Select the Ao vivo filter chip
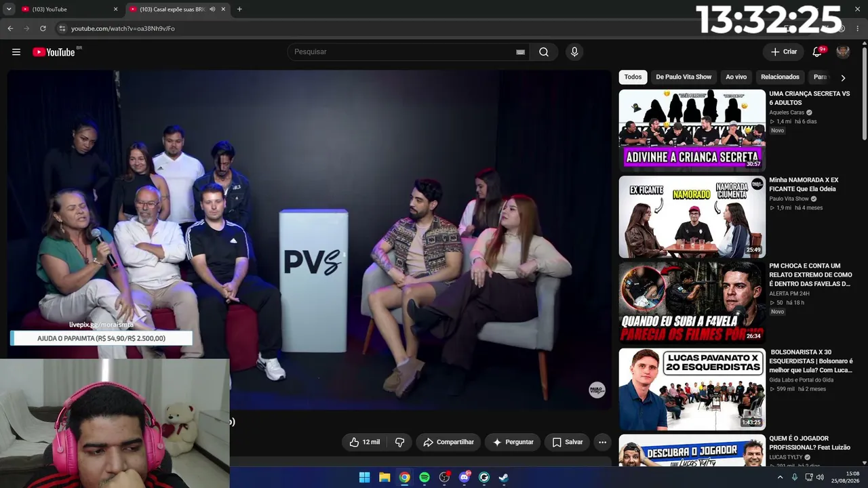The width and height of the screenshot is (868, 488). tap(736, 77)
